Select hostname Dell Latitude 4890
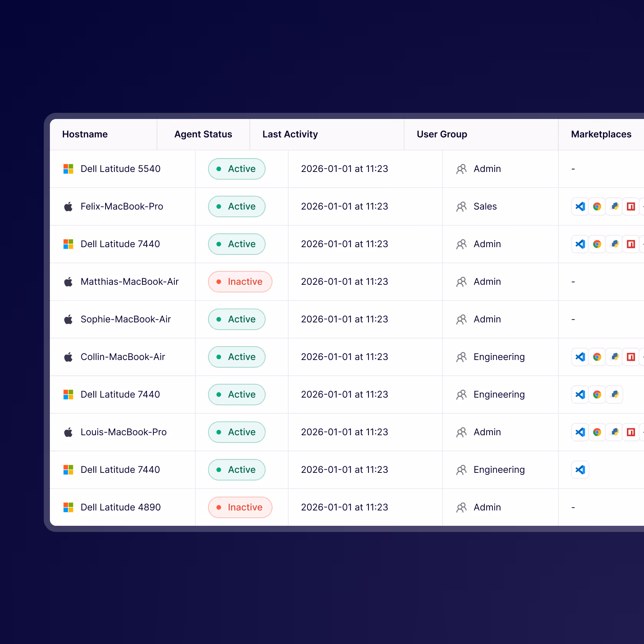Viewport: 644px width, 644px height. [121, 507]
